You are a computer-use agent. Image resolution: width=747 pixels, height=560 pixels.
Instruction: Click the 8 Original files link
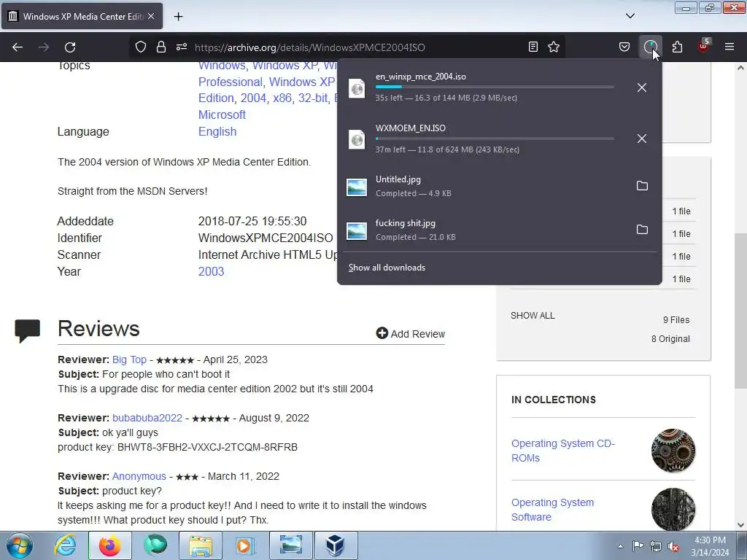pyautogui.click(x=670, y=338)
